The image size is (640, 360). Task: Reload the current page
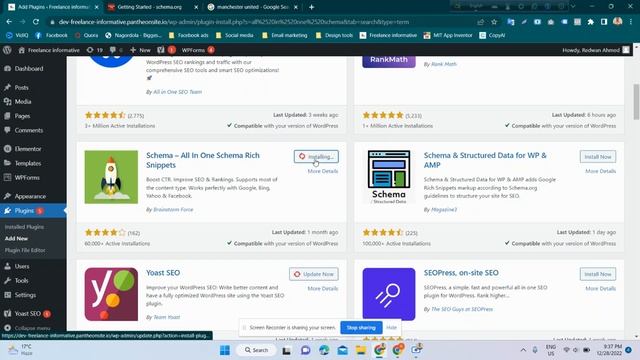coord(36,22)
